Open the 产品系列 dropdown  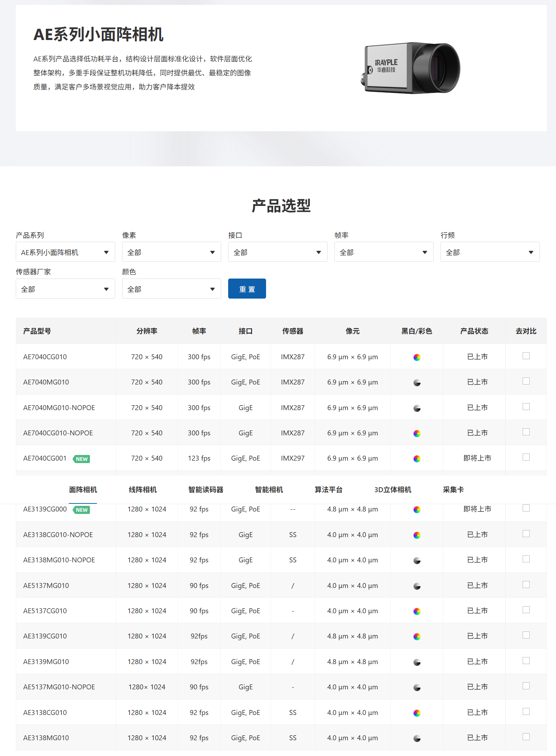[65, 252]
